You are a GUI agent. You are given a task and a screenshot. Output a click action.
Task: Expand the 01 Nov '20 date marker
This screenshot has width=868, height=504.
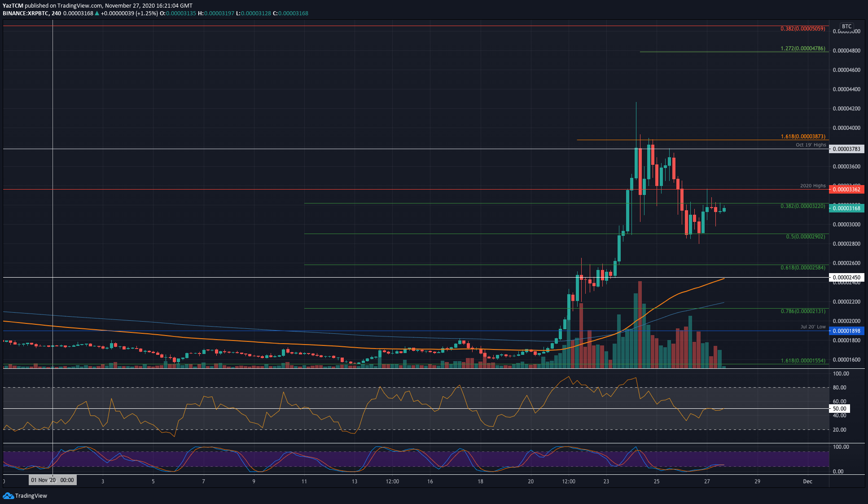53,480
